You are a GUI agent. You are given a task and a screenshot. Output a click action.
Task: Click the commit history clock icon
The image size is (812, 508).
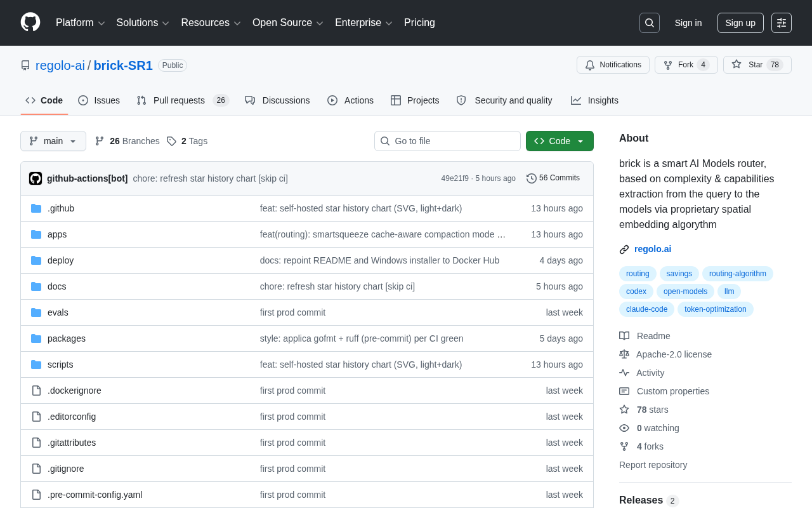coord(532,178)
